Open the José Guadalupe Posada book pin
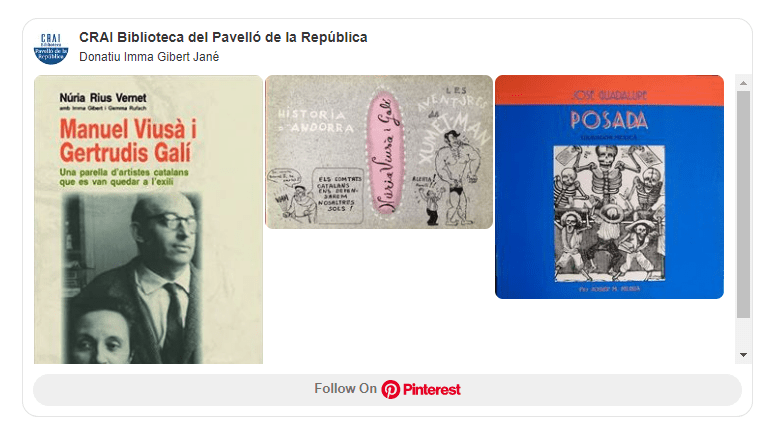The width and height of the screenshot is (780, 435). pyautogui.click(x=609, y=187)
